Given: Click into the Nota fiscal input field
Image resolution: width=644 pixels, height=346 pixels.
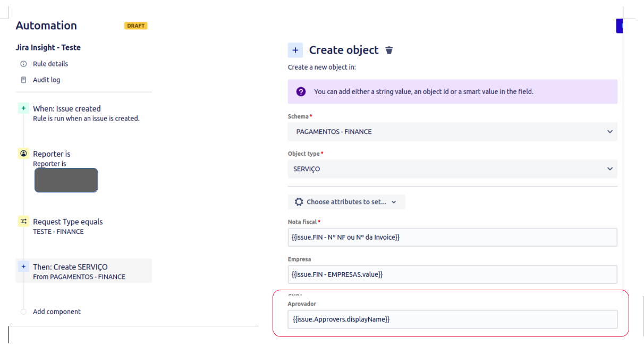Looking at the screenshot, I should tap(453, 237).
